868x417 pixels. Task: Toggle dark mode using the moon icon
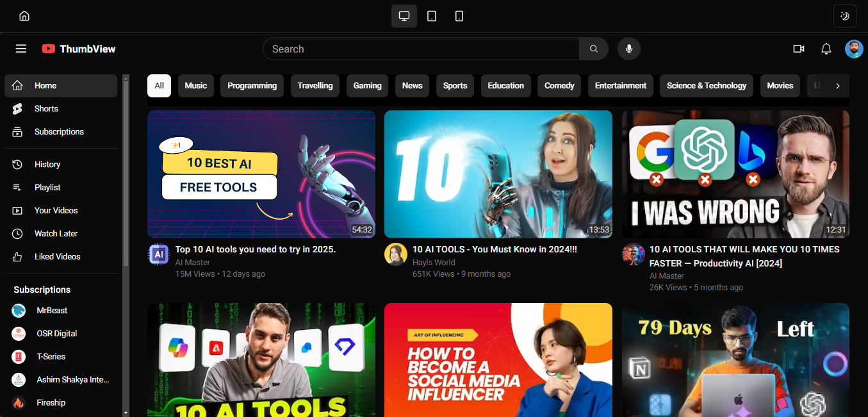(x=844, y=15)
